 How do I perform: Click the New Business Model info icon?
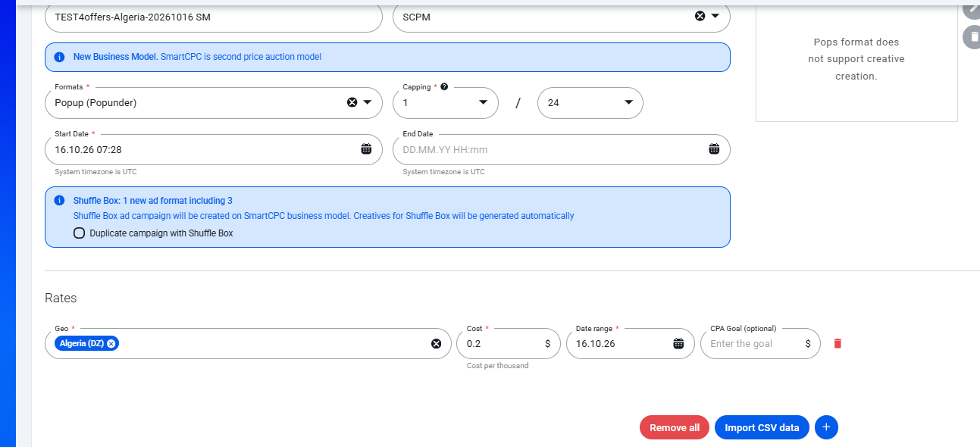(x=59, y=57)
